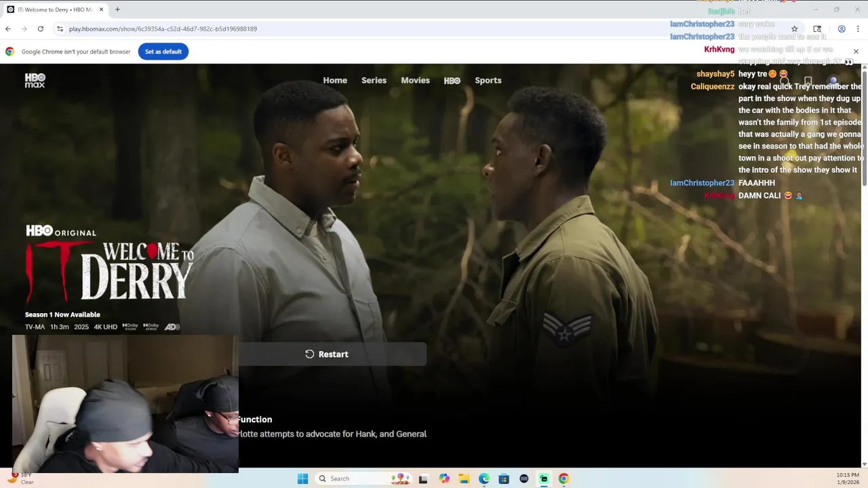Click the Dolby Vision badge
The height and width of the screenshot is (488, 868).
click(130, 327)
